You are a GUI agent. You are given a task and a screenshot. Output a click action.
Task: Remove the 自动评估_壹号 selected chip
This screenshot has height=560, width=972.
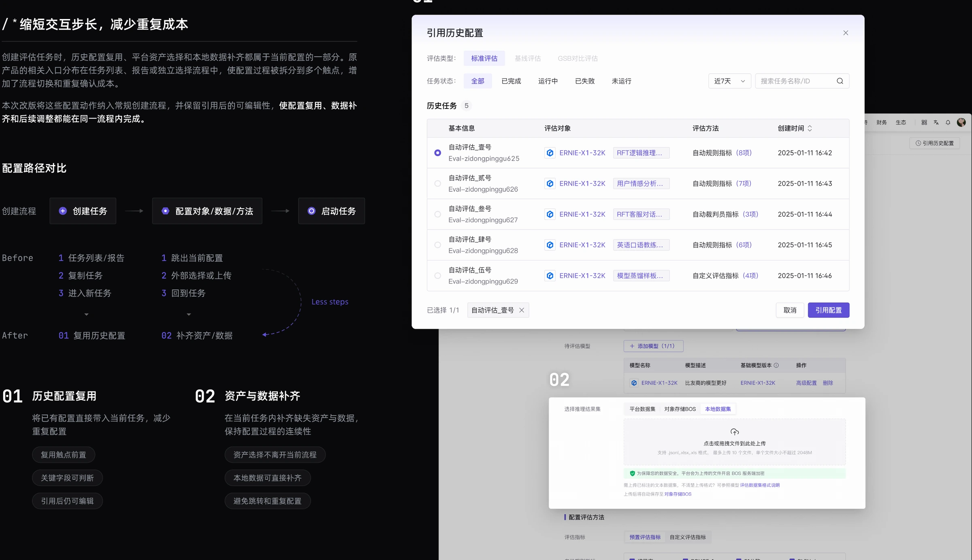(x=522, y=310)
